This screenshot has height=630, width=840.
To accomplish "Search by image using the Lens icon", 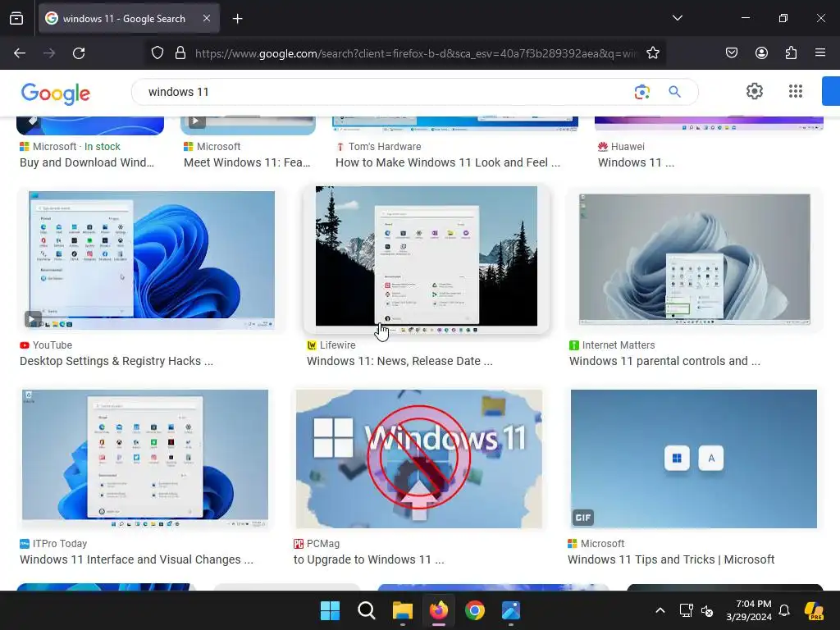I will [641, 92].
